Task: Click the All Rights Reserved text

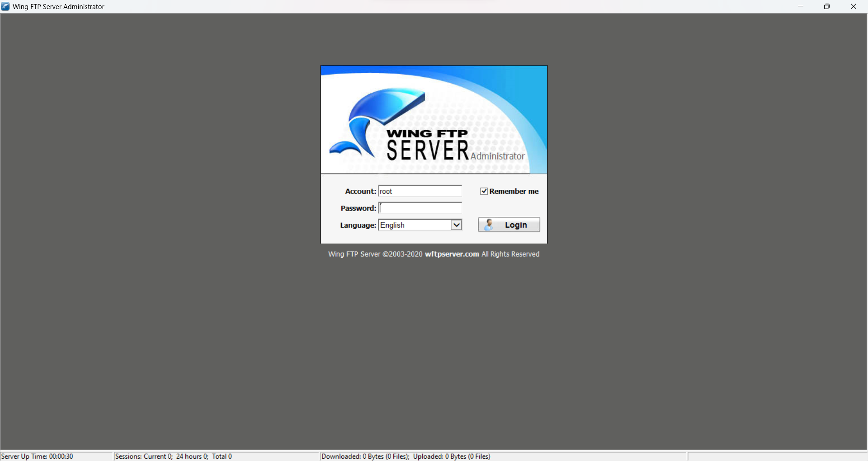Action: coord(510,254)
